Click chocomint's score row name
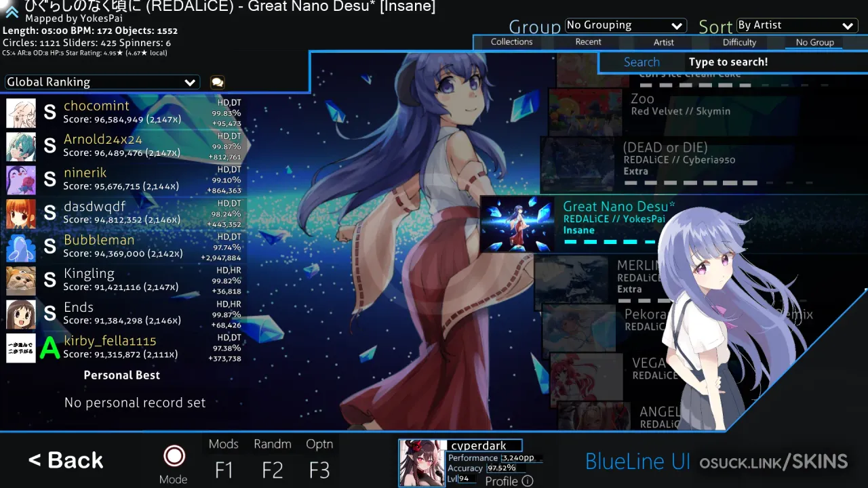The image size is (868, 488). click(x=96, y=106)
